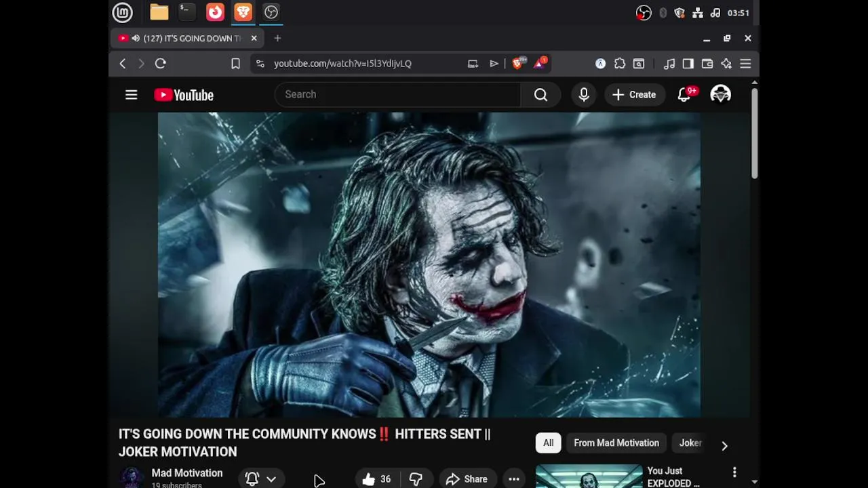868x488 pixels.
Task: Click the youtube.com address bar URL
Action: [342, 64]
